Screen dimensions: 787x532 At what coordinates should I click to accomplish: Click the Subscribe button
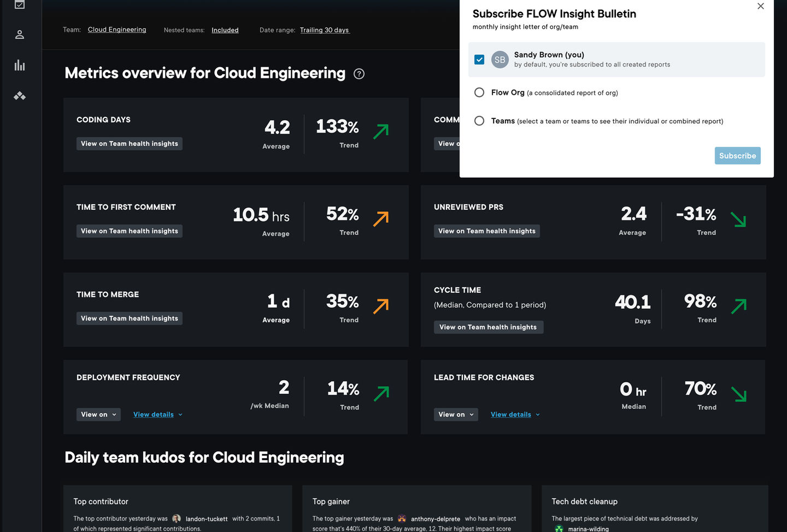[x=737, y=156]
